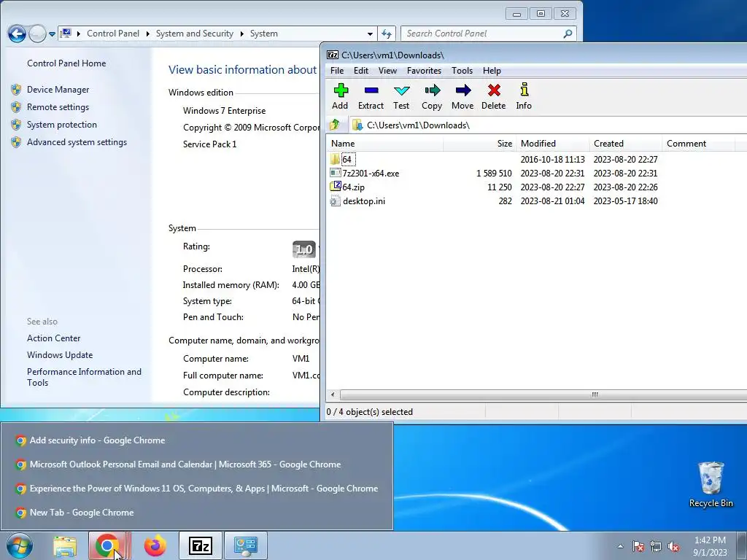
Task: Open recent pages dropdown next to Forward button
Action: coord(52,34)
